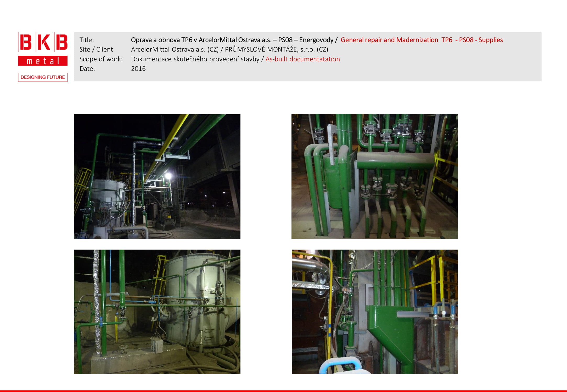
Task: Open the bottom-right green hopper photo
Action: click(375, 312)
